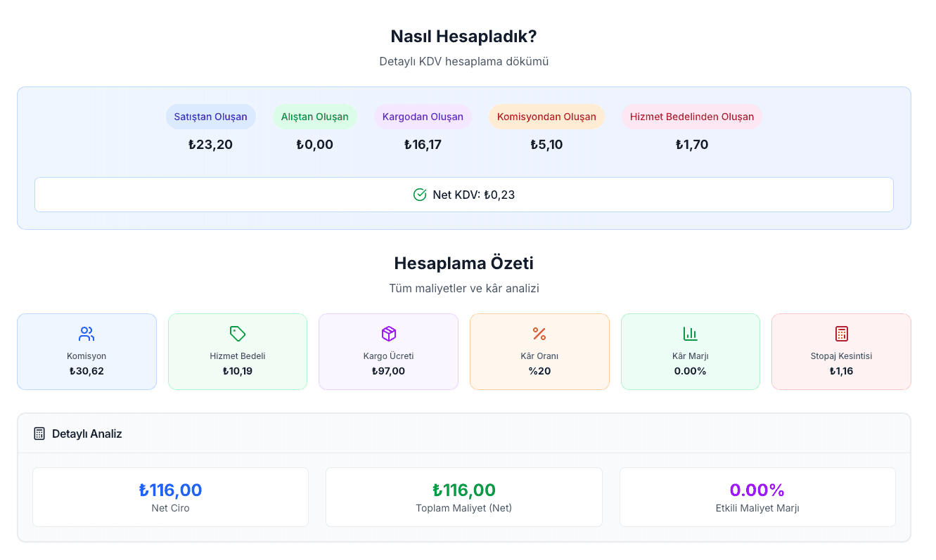Click the Net KDV checkmark icon
This screenshot has height=560, width=936.
pyautogui.click(x=420, y=195)
